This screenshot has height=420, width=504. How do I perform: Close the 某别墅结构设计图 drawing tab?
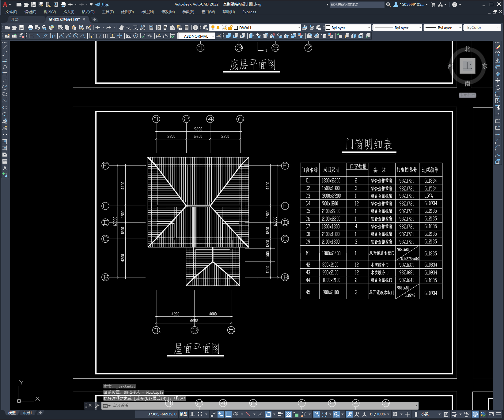[x=84, y=19]
